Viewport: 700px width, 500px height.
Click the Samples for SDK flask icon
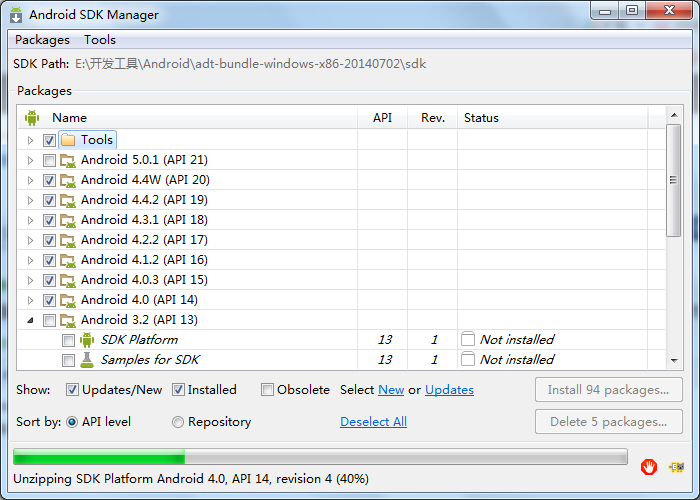pos(87,360)
